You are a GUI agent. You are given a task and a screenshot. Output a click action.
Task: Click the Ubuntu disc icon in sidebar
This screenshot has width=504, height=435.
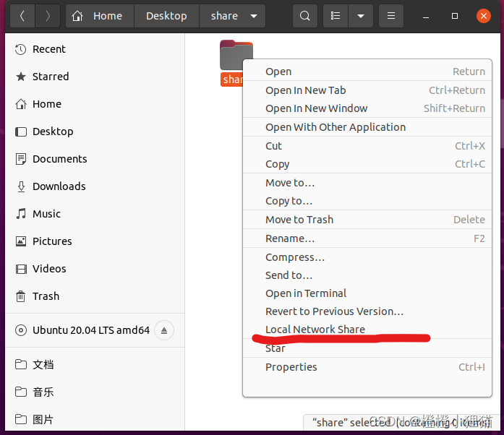pyautogui.click(x=20, y=330)
